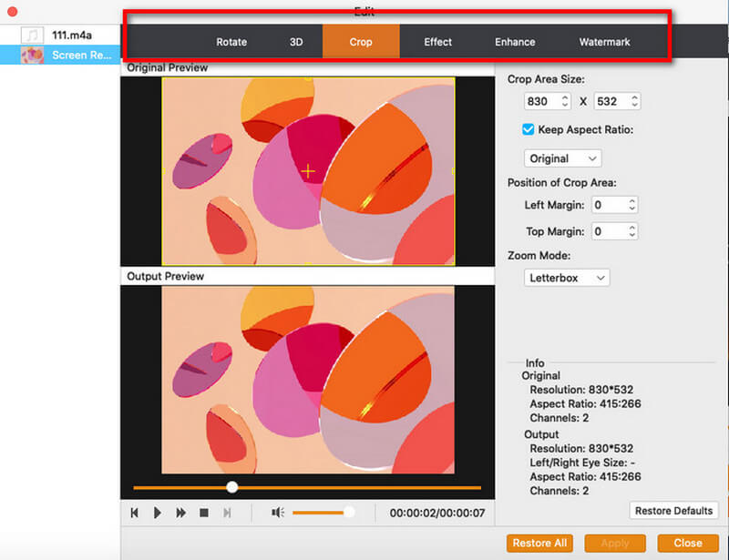The image size is (729, 560).
Task: Click the volume slider handle
Action: point(348,513)
